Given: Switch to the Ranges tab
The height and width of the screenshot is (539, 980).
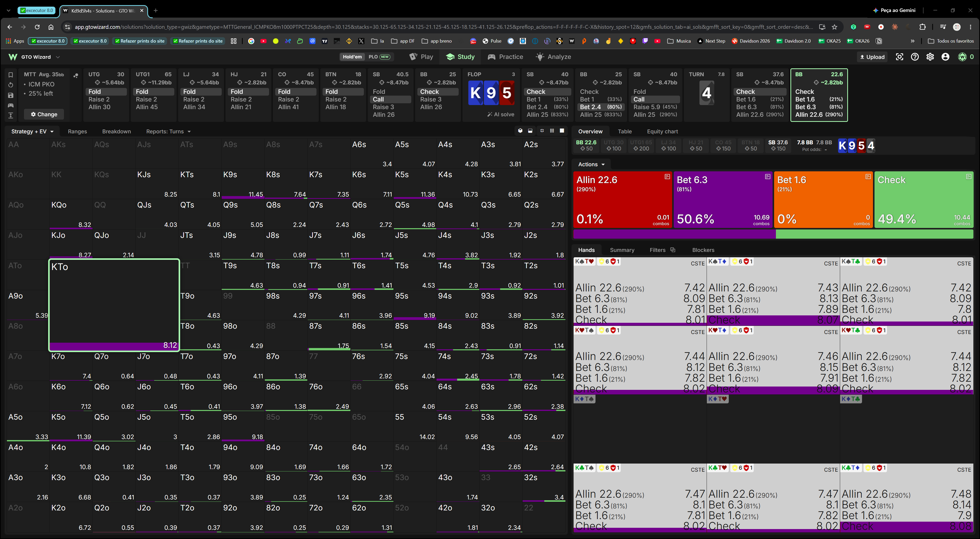Looking at the screenshot, I should (x=77, y=131).
